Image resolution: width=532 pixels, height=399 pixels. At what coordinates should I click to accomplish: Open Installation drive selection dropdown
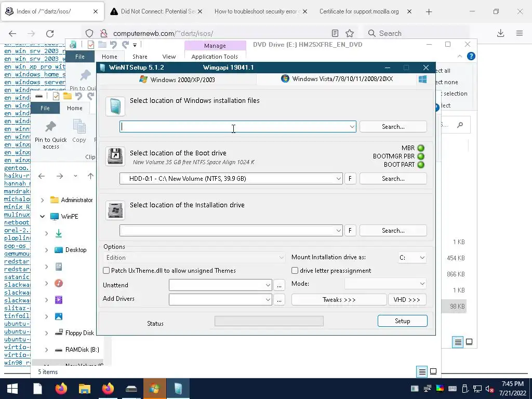point(338,230)
